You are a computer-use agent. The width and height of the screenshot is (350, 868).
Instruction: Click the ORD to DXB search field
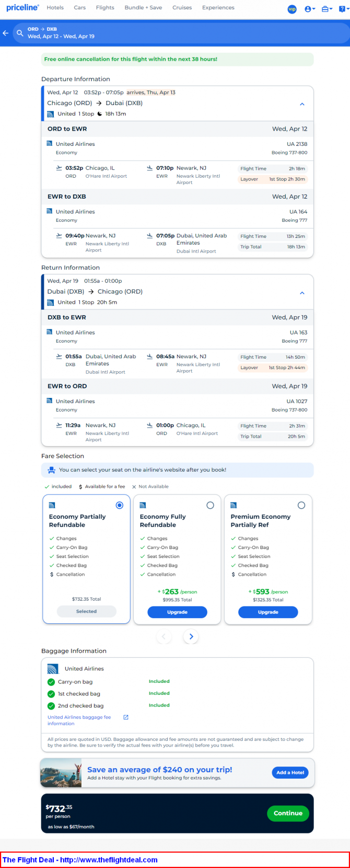tap(180, 33)
